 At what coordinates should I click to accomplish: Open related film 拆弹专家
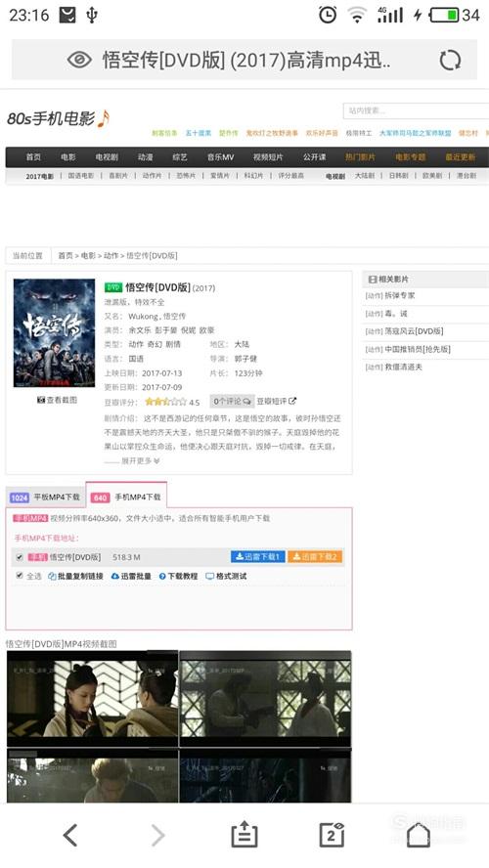[x=400, y=295]
